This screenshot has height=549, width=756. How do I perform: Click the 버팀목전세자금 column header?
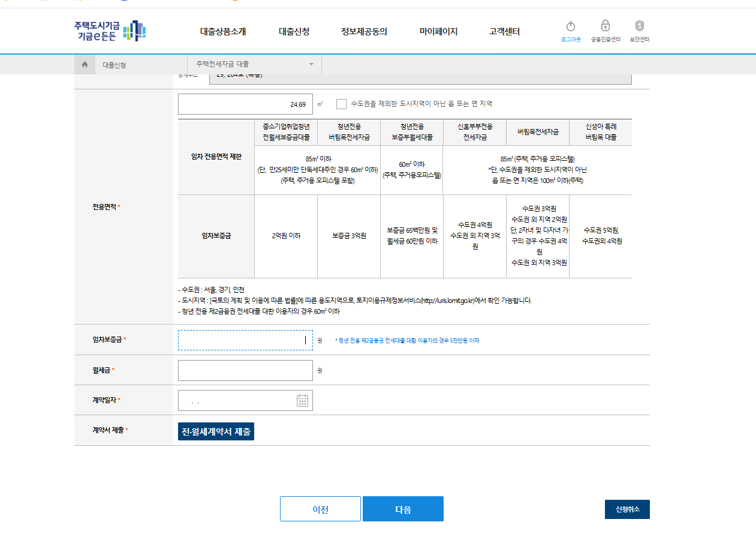coord(538,132)
